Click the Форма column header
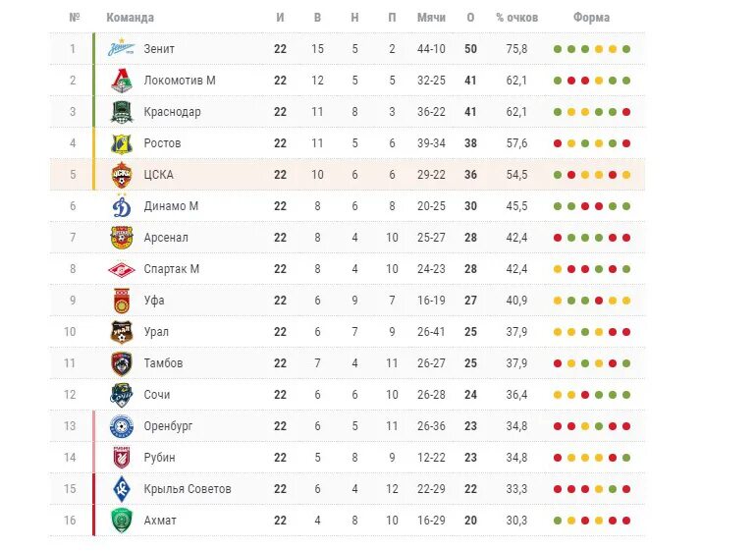The width and height of the screenshot is (756, 551). click(x=592, y=18)
